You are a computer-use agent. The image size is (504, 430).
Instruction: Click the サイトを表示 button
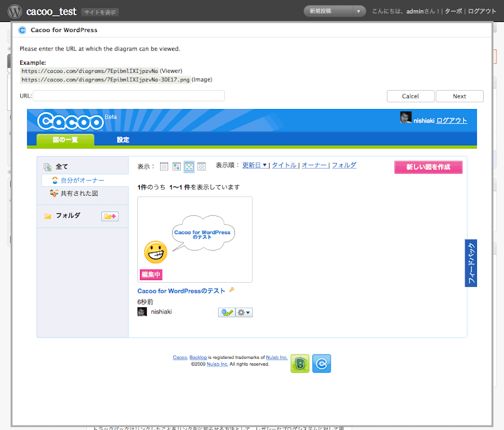(x=100, y=12)
